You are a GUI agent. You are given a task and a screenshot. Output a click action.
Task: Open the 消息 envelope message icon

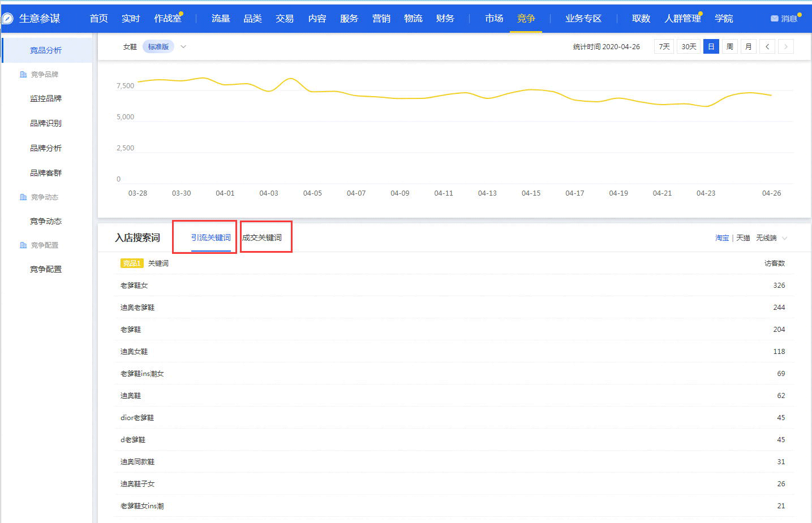point(774,19)
